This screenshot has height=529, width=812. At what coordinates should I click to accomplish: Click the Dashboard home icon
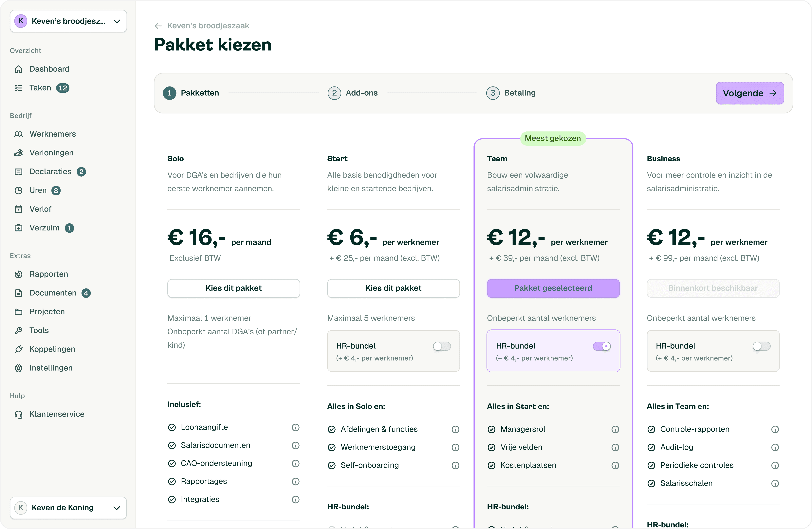click(x=18, y=69)
